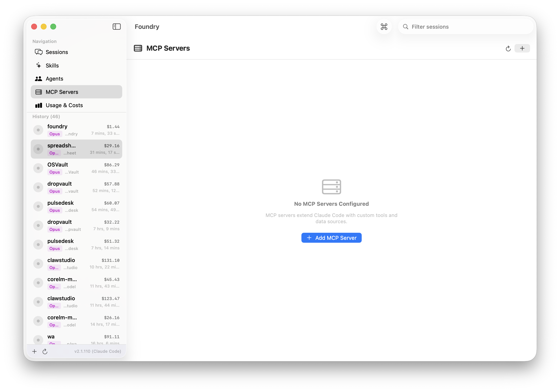Switch to the Usage & Costs section
Screen dimensions: 560x392
[x=64, y=105]
